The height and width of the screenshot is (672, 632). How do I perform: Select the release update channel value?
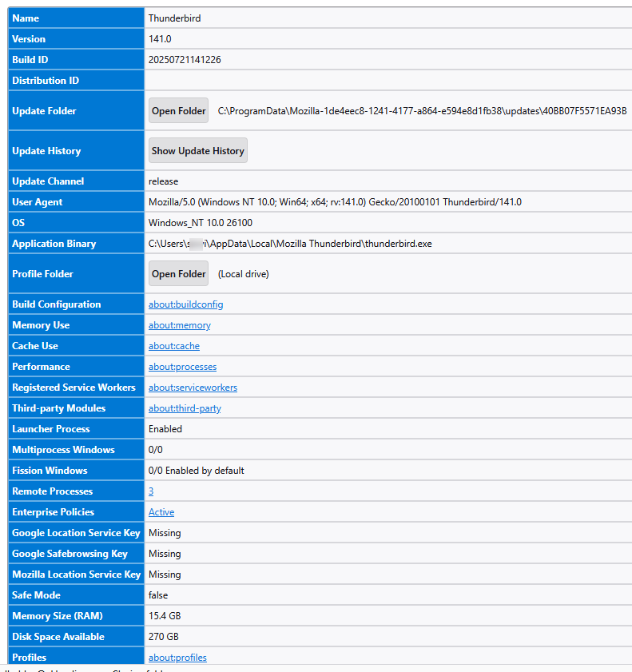163,181
